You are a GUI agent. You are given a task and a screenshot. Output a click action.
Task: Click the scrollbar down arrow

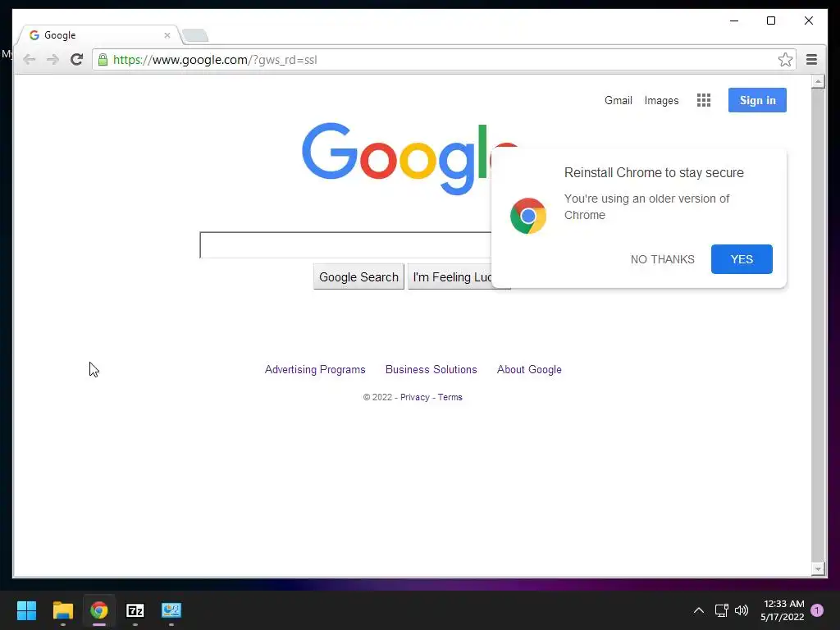coord(818,569)
